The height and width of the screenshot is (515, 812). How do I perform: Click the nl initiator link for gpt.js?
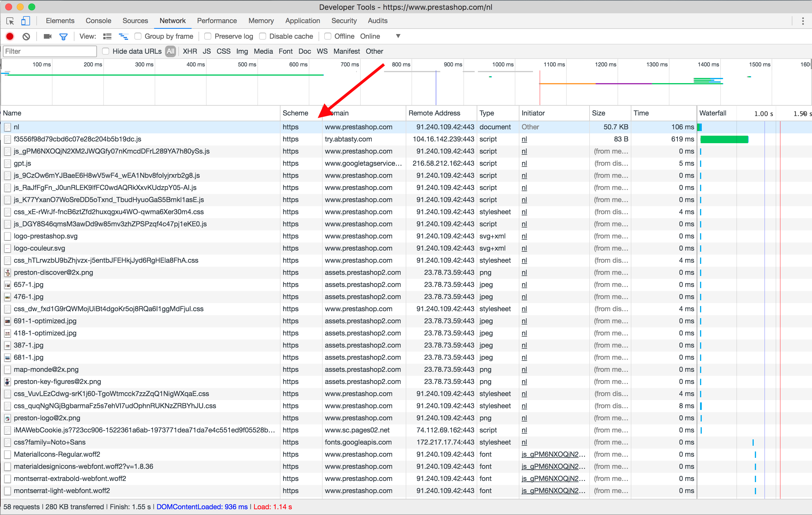(524, 164)
